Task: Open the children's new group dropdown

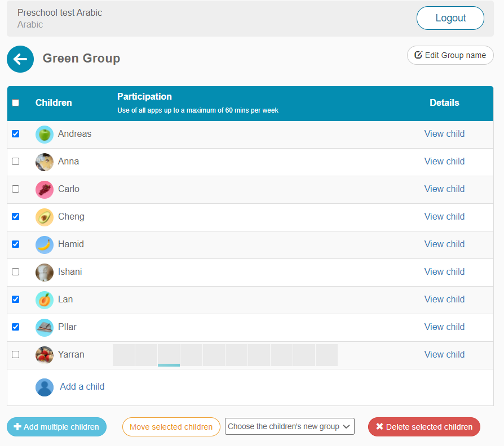Action: (x=289, y=427)
